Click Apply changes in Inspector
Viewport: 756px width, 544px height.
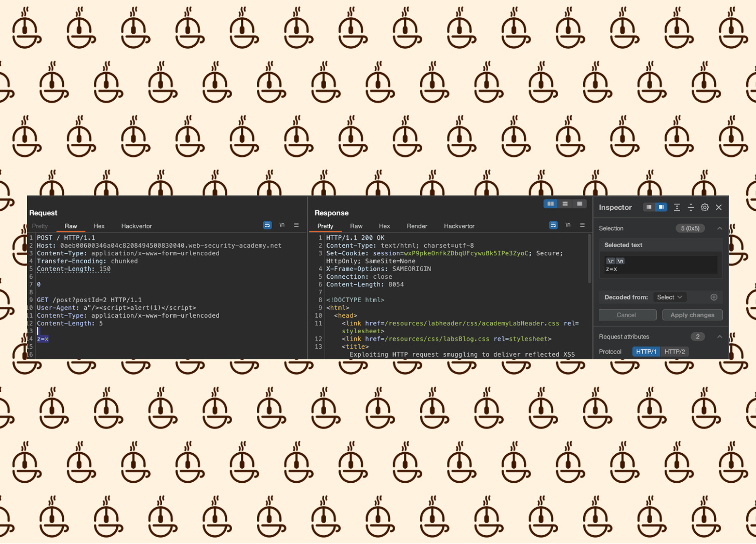[693, 315]
